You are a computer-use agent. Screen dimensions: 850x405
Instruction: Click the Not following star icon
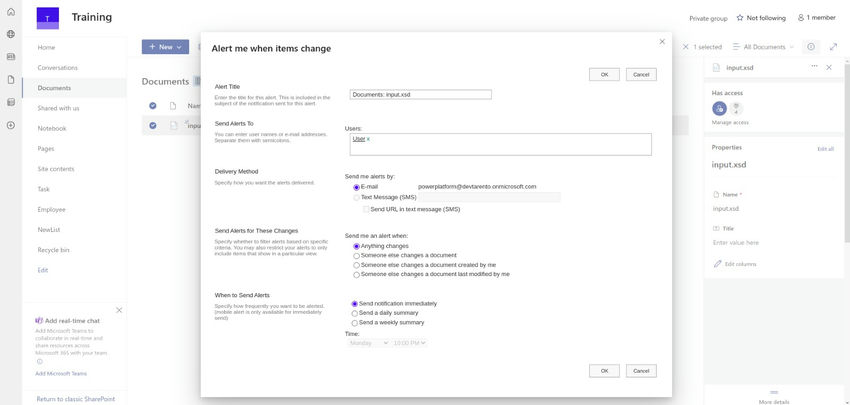tap(740, 17)
